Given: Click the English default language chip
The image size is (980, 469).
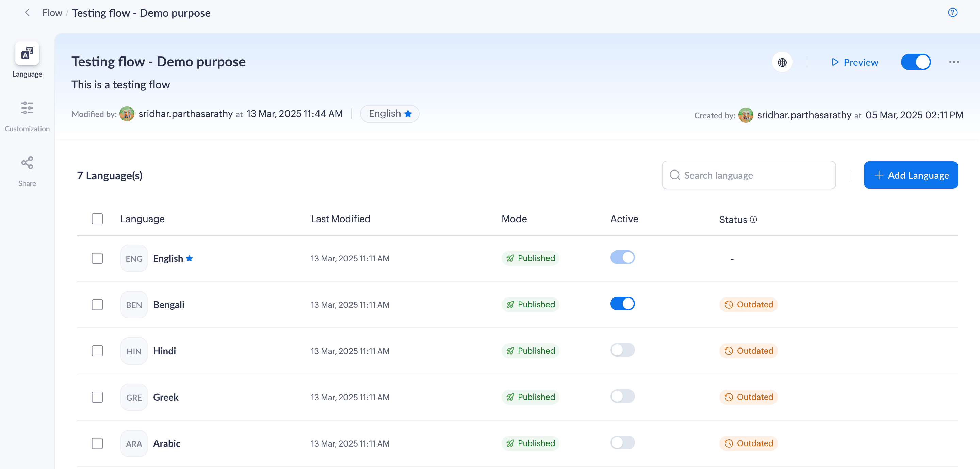Looking at the screenshot, I should point(389,114).
